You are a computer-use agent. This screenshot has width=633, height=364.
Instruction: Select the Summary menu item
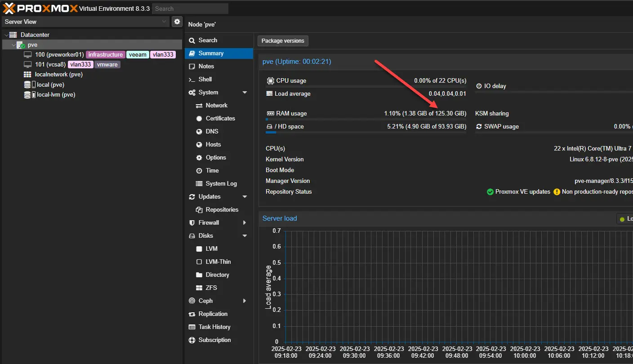coord(211,53)
